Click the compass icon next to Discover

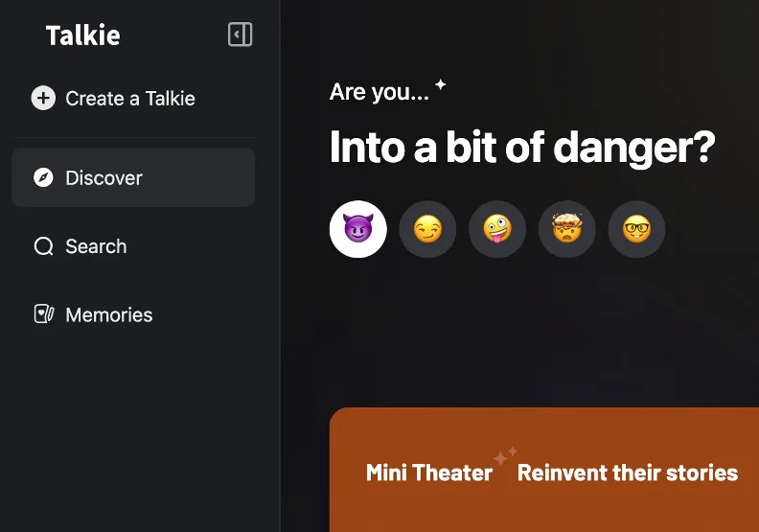pos(43,177)
